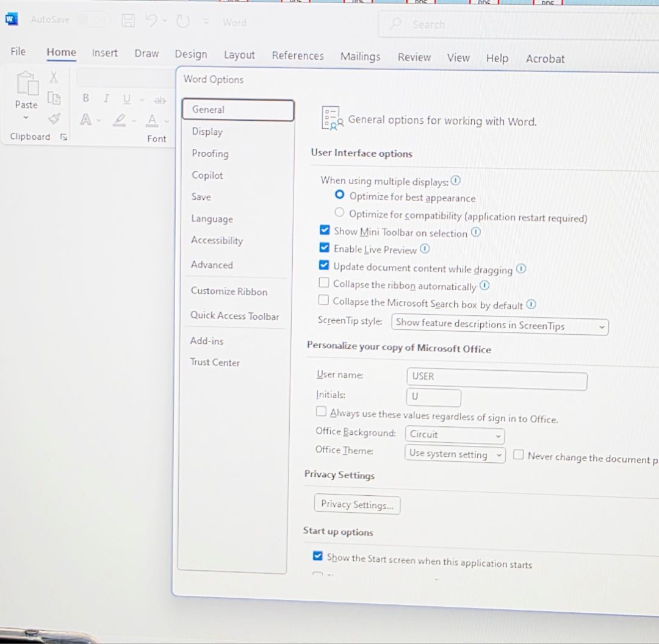Toggle Strikethrough formatting
This screenshot has height=644, width=659.
(x=160, y=101)
